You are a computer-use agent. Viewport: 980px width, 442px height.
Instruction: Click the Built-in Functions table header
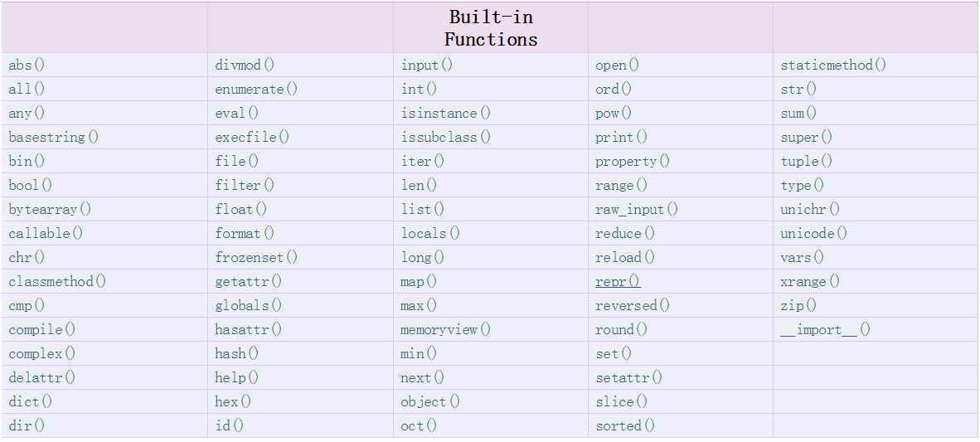[x=491, y=28]
